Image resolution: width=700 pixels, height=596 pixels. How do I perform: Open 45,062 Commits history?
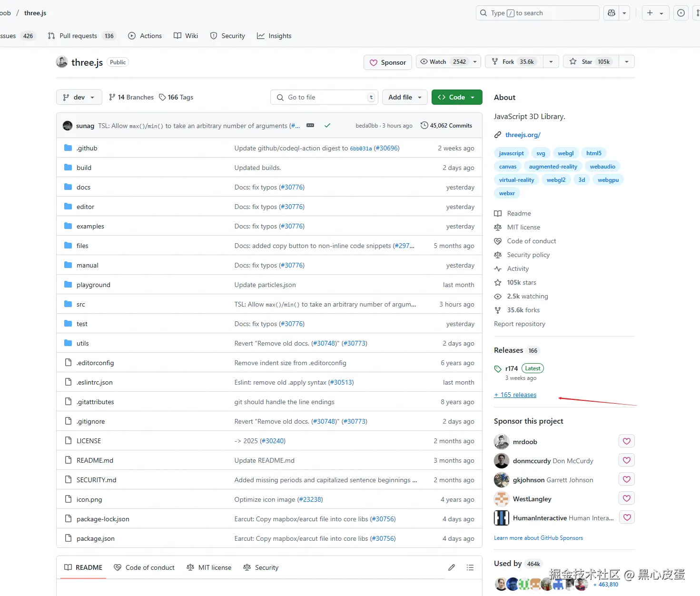(446, 125)
